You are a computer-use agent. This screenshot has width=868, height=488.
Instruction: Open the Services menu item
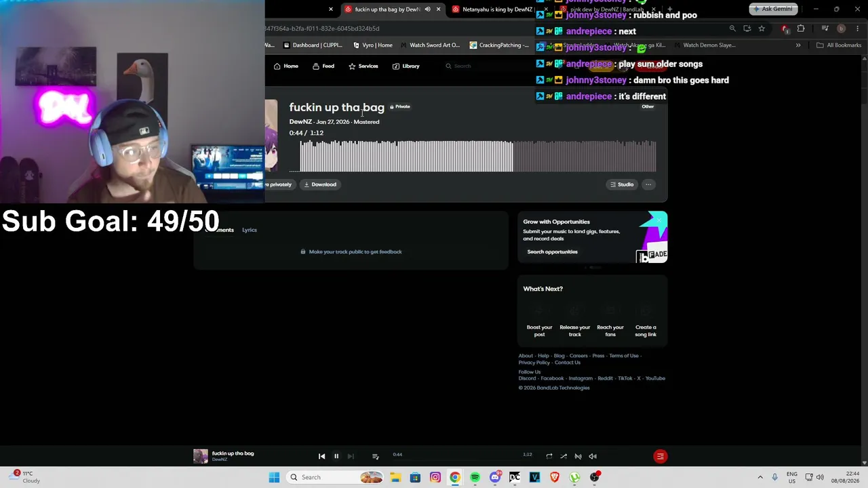[x=363, y=66]
